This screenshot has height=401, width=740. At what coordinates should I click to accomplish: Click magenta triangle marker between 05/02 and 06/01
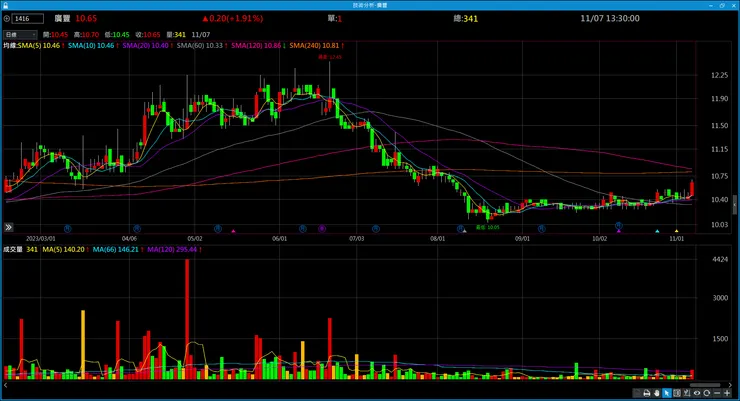pyautogui.click(x=233, y=231)
